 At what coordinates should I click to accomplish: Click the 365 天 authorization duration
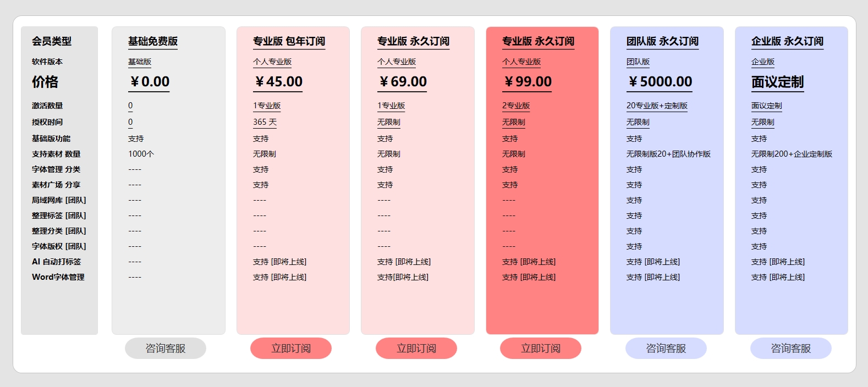coord(265,122)
